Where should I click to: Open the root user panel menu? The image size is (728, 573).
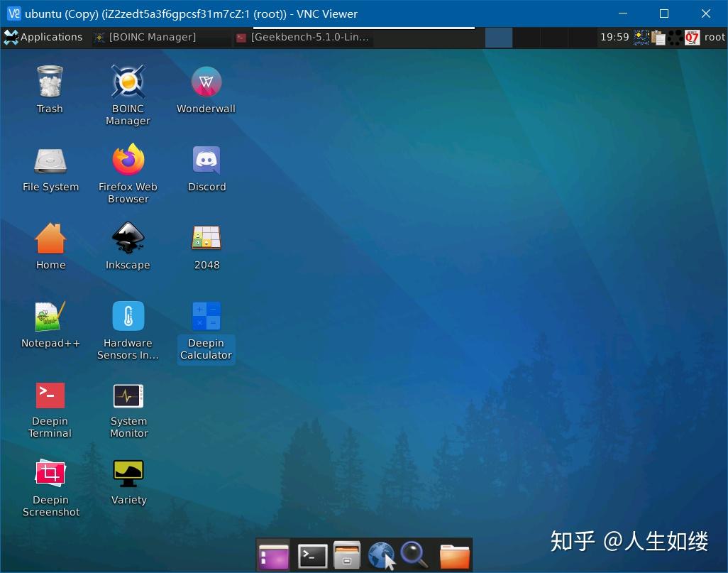pyautogui.click(x=715, y=37)
